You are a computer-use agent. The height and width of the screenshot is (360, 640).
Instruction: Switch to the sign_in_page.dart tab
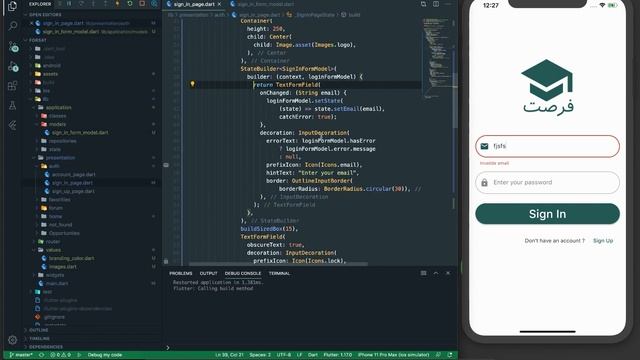(x=194, y=4)
